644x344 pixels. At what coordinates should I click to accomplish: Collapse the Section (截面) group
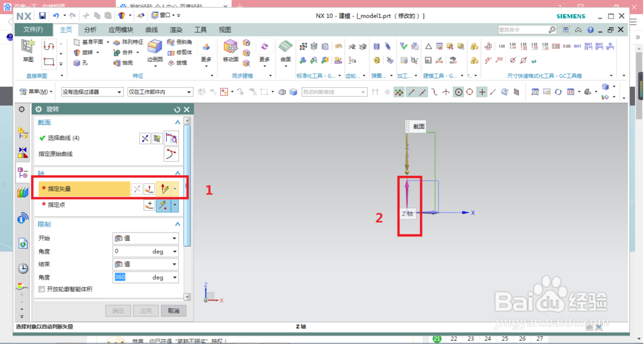[x=178, y=122]
